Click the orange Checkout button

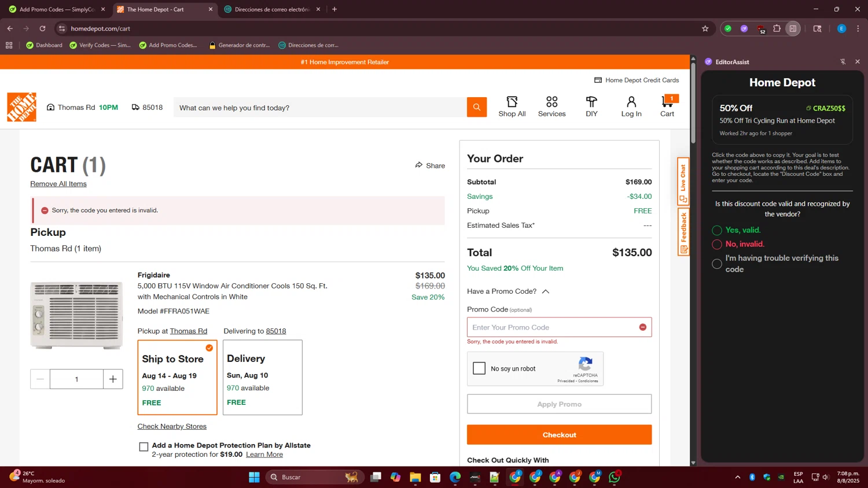click(559, 435)
